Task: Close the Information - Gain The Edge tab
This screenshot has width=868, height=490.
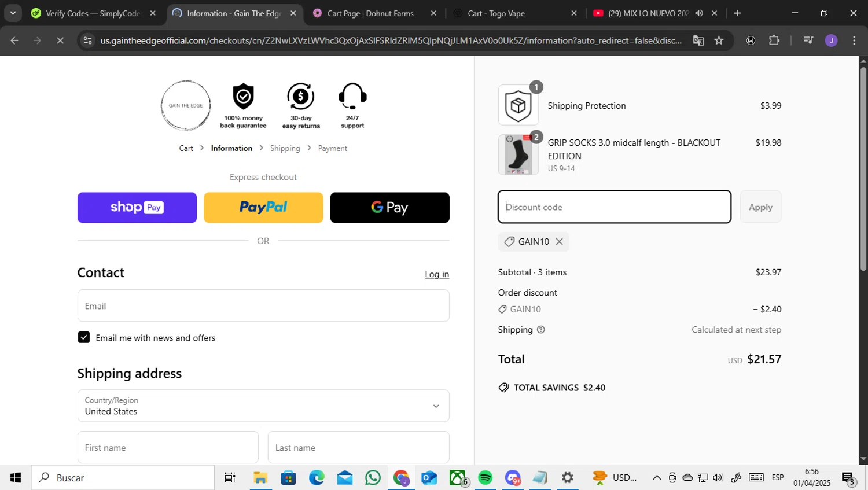Action: [x=293, y=13]
